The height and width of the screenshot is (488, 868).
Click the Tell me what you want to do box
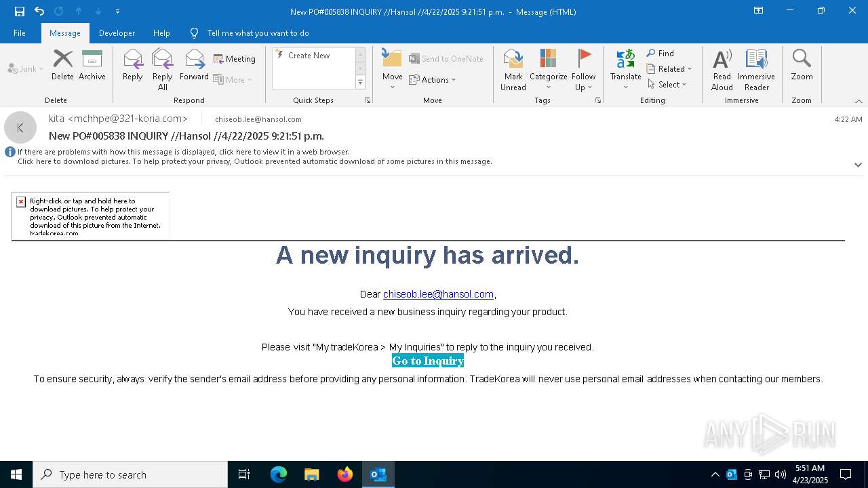tap(258, 33)
